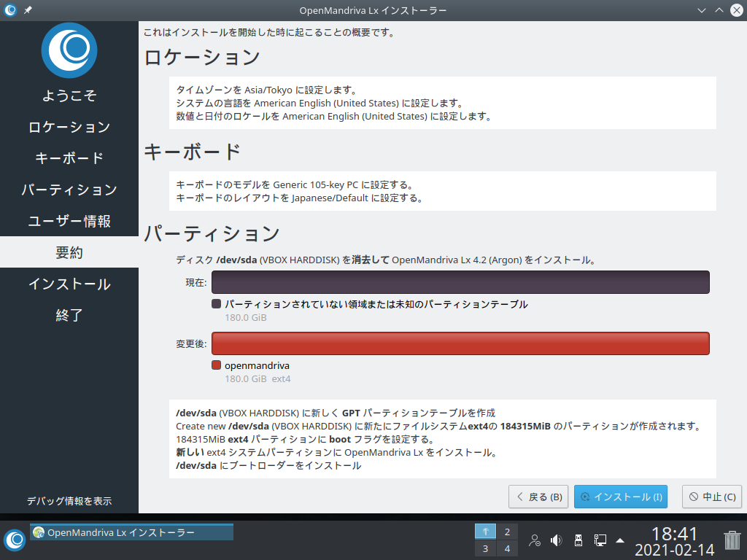Click the title bar OpenMandriva window icon

(10, 10)
